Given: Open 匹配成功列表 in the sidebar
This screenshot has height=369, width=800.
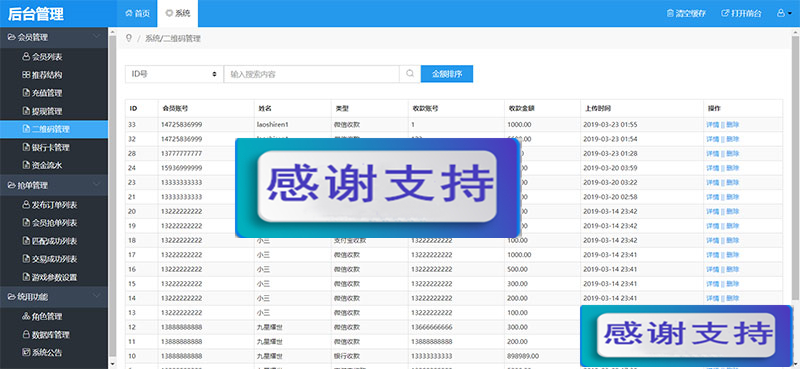Looking at the screenshot, I should (x=49, y=241).
